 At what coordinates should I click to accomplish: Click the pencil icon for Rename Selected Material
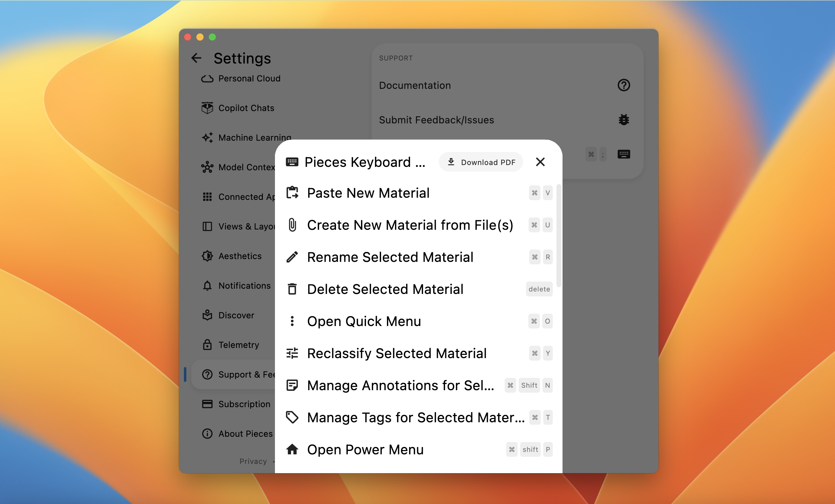pos(292,257)
